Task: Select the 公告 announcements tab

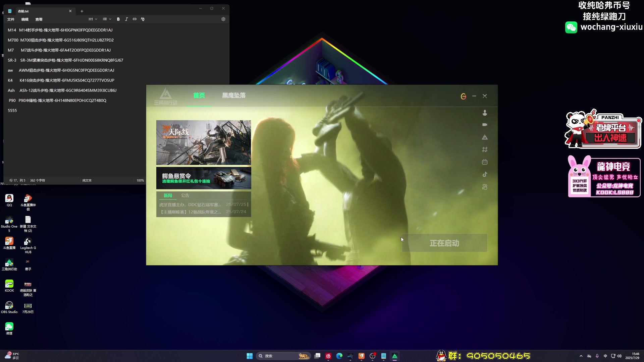Action: coord(185,195)
